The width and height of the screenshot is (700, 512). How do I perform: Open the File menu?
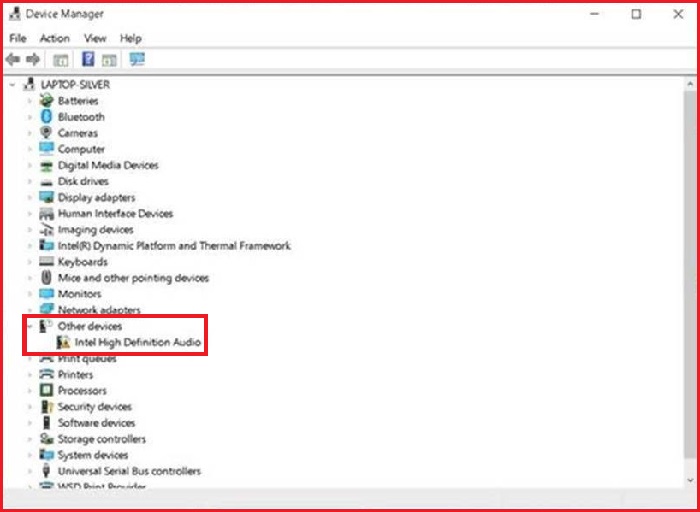coord(18,38)
